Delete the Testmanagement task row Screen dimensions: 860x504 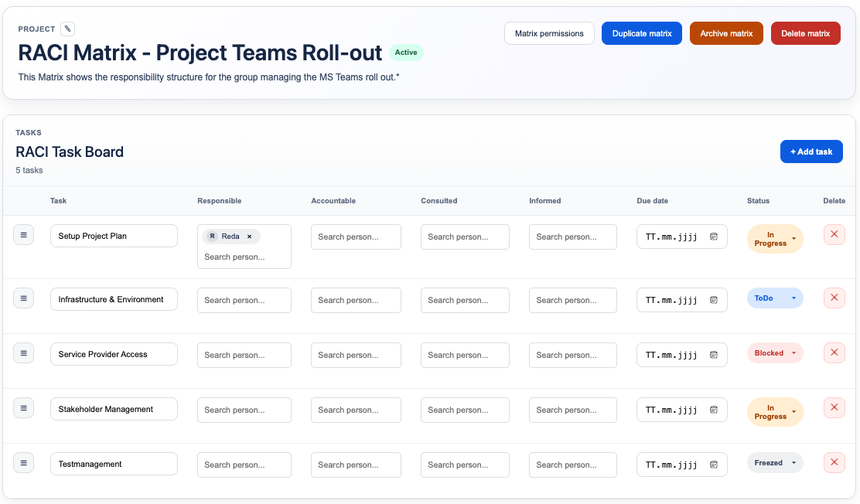[x=834, y=463]
